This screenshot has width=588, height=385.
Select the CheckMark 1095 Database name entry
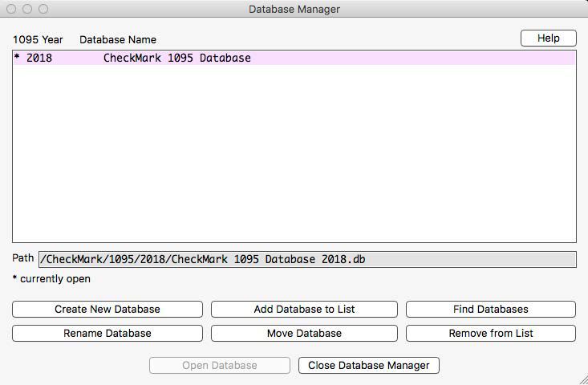pyautogui.click(x=176, y=59)
